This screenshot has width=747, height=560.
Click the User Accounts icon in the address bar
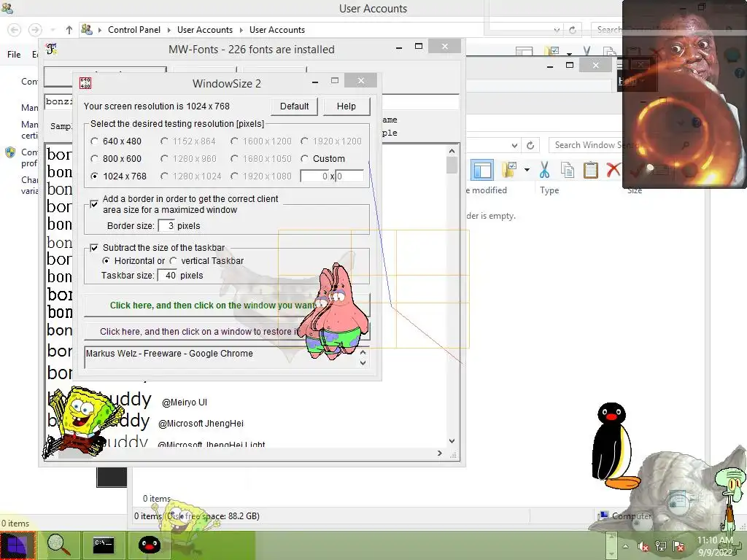pos(87,29)
